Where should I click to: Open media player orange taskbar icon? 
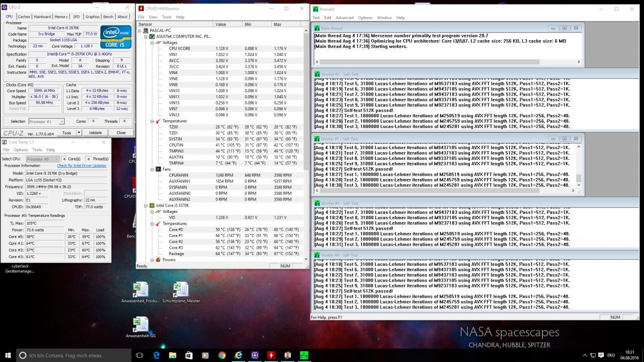(x=205, y=355)
